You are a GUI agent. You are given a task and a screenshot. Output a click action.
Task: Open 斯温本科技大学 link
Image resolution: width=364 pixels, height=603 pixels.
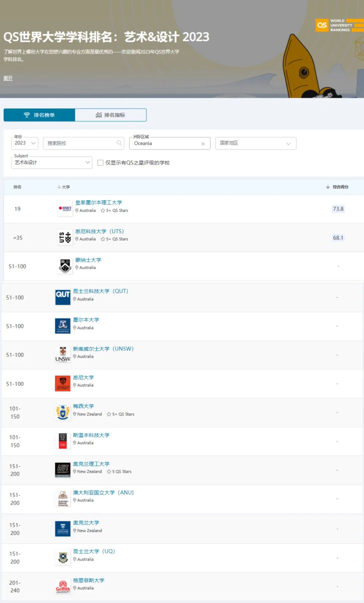point(91,435)
